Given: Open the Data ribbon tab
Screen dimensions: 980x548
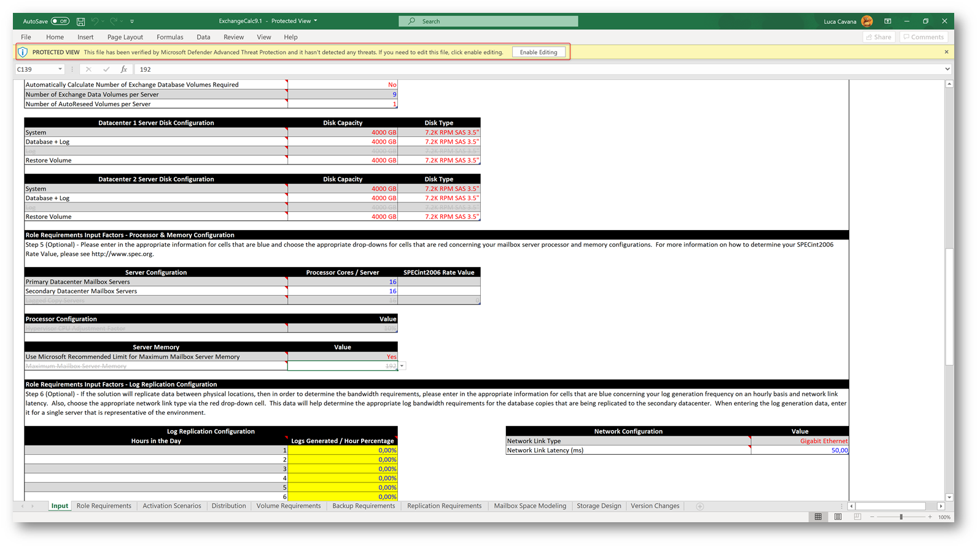Looking at the screenshot, I should pyautogui.click(x=203, y=37).
